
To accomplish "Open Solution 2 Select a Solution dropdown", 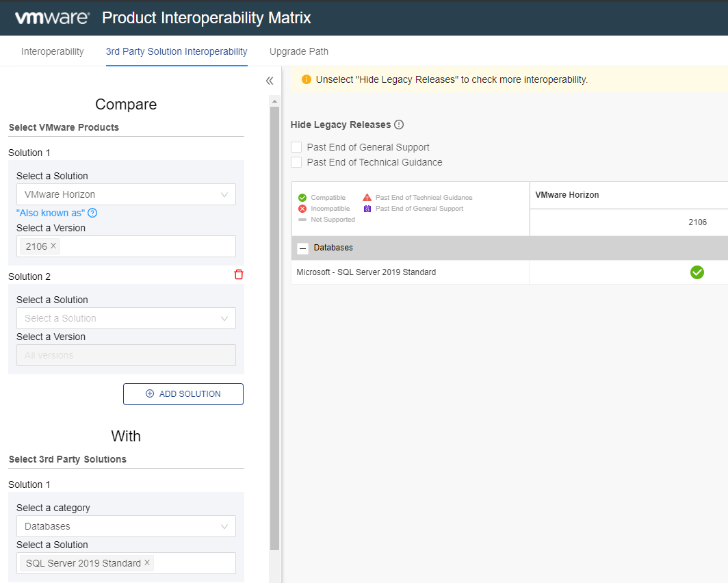I will 126,318.
